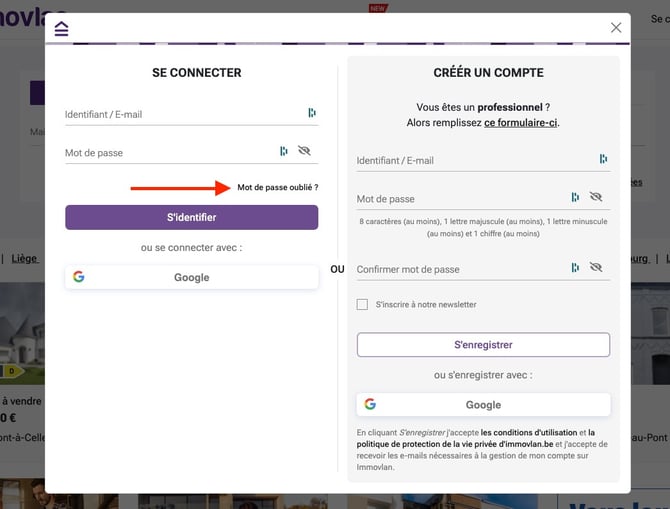Check the newsletter subscription checkbox
The width and height of the screenshot is (670, 509).
coord(362,305)
